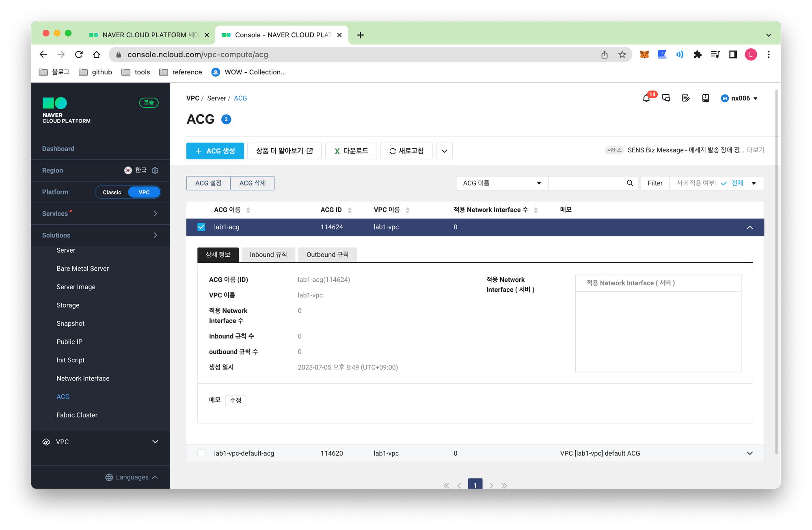The width and height of the screenshot is (812, 530).
Task: Switch to the Inbound 규칙 tab
Action: pyautogui.click(x=268, y=255)
